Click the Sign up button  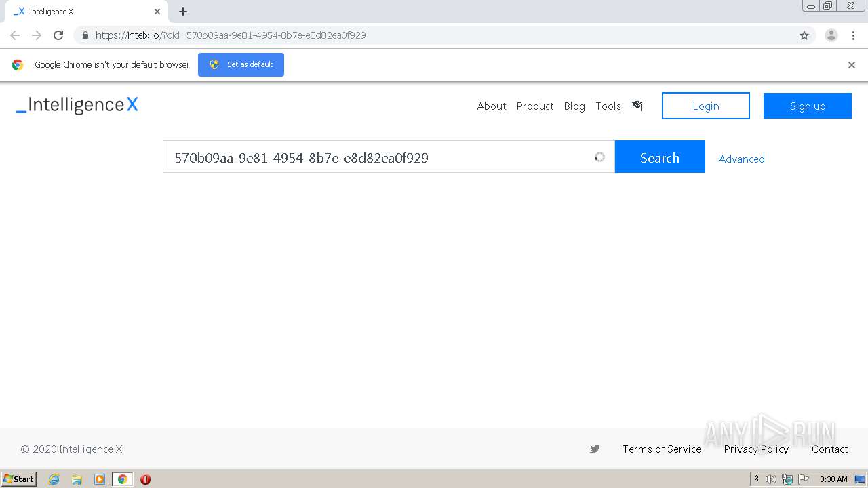(x=808, y=106)
